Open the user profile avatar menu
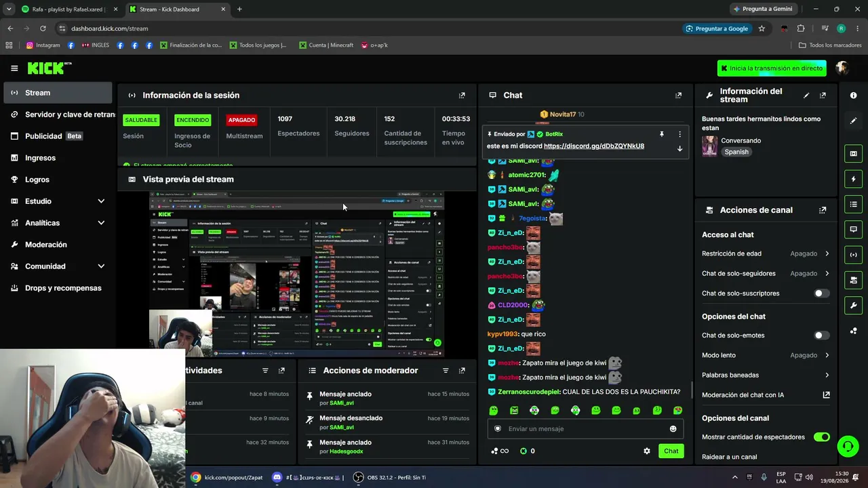Image resolution: width=868 pixels, height=488 pixels. click(842, 68)
